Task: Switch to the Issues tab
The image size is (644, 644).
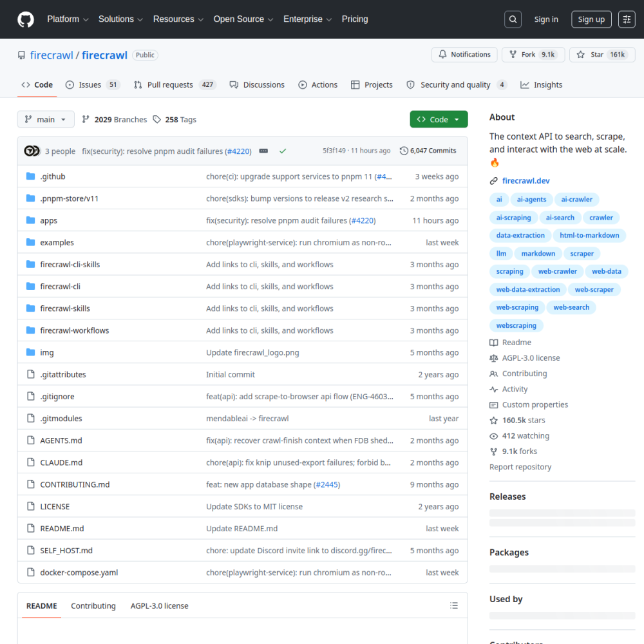Action: coord(92,84)
